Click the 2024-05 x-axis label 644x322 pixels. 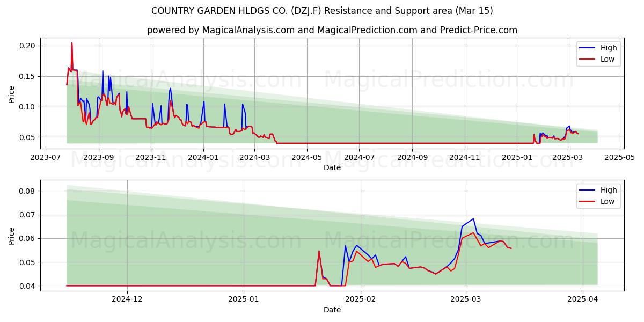click(307, 157)
